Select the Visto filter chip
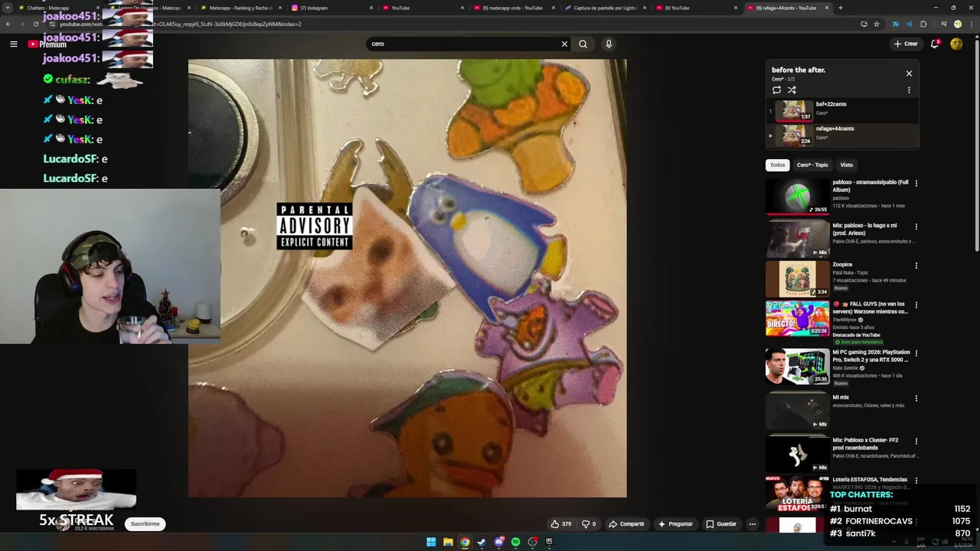Image resolution: width=980 pixels, height=551 pixels. 846,165
